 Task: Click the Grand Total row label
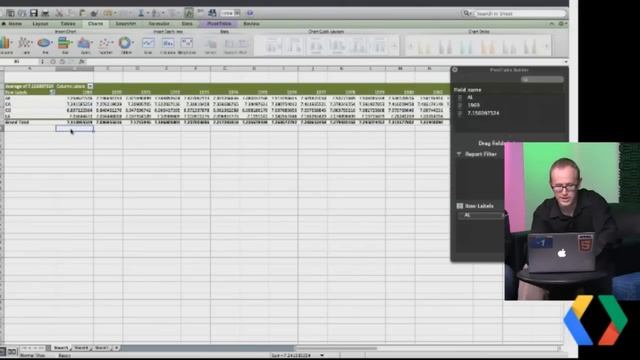[x=17, y=122]
